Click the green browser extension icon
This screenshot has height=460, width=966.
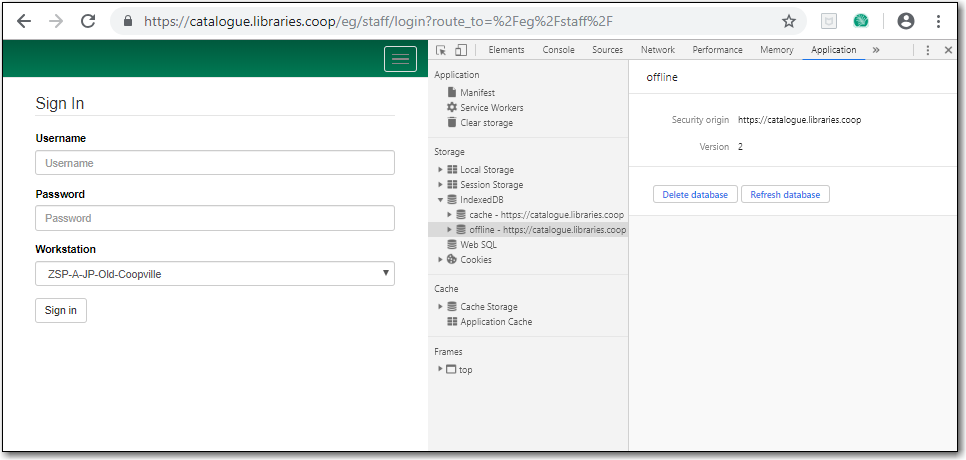860,21
